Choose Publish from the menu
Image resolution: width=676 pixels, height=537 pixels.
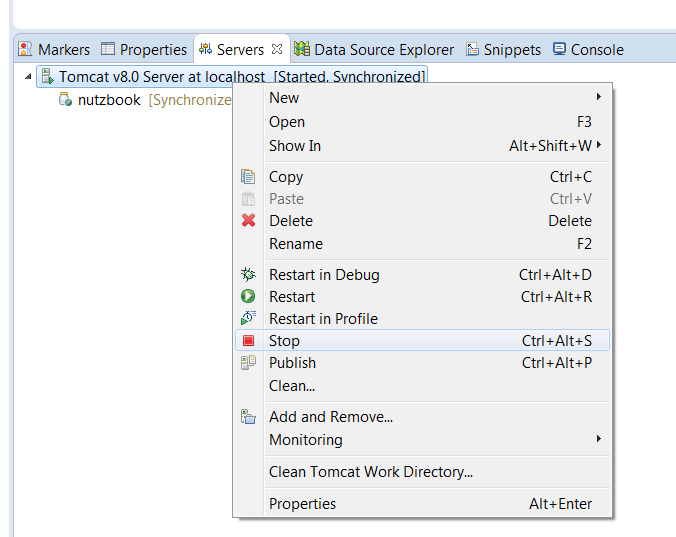coord(422,363)
